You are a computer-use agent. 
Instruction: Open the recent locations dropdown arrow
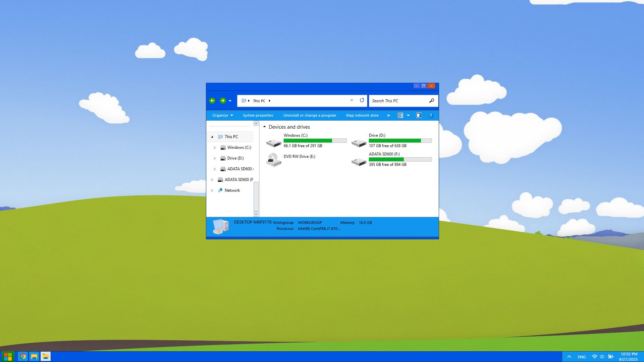pos(230,101)
